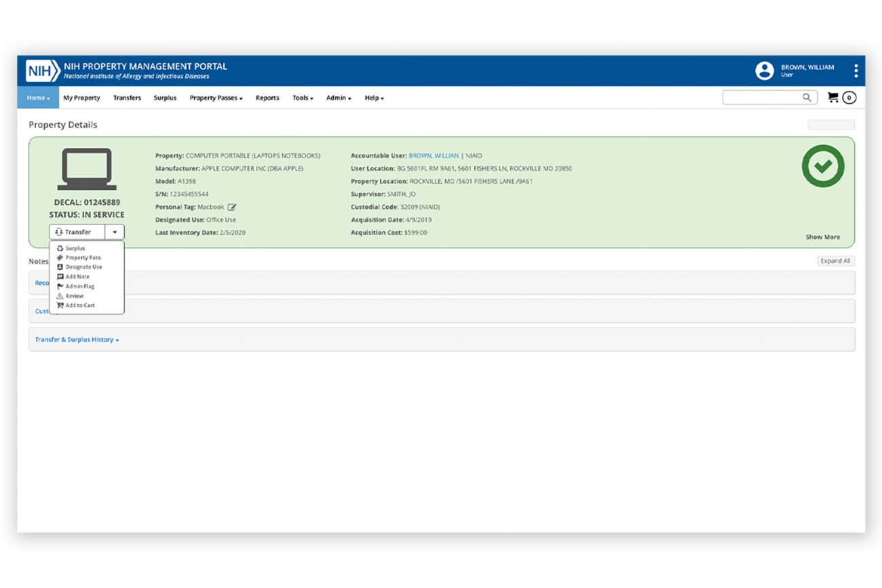
Task: Expand the Transfer & Surplus History section
Action: pos(77,340)
